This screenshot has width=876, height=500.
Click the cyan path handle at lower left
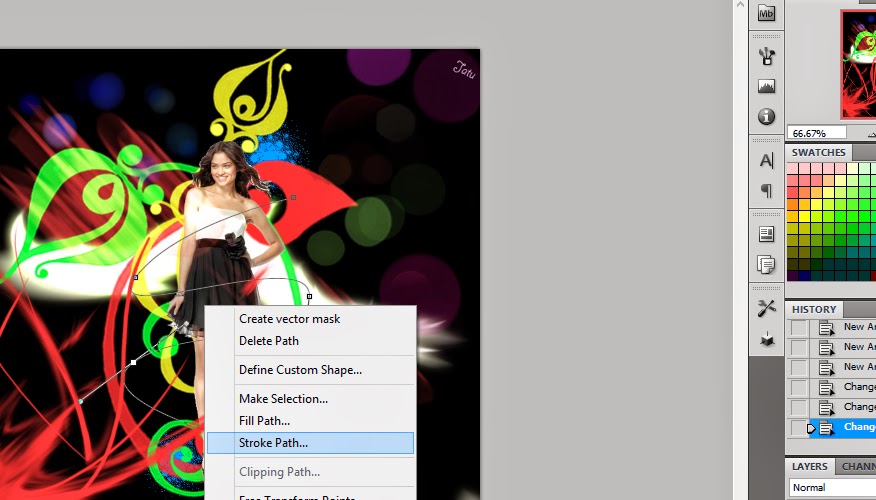pos(82,401)
